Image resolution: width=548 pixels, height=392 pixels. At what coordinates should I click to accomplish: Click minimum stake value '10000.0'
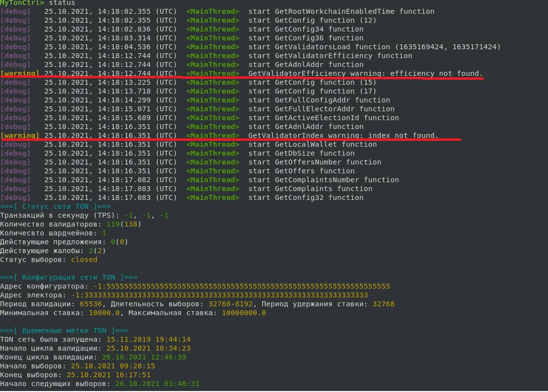(104, 313)
